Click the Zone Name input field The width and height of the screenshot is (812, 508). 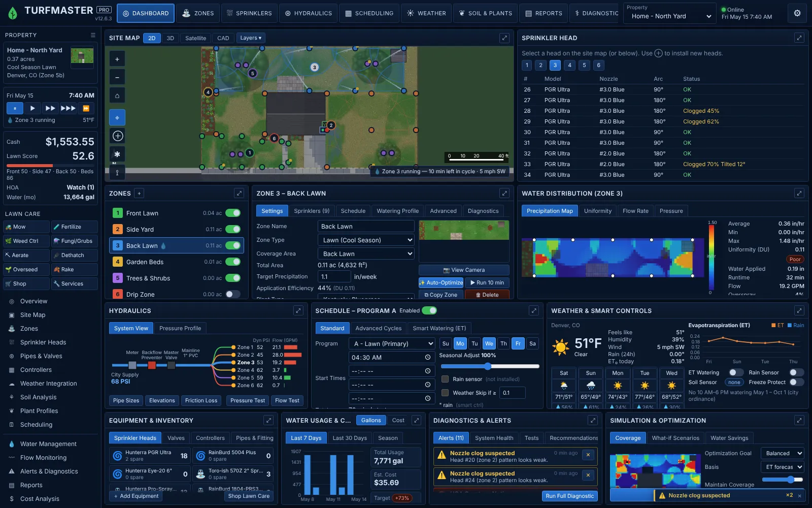(366, 226)
